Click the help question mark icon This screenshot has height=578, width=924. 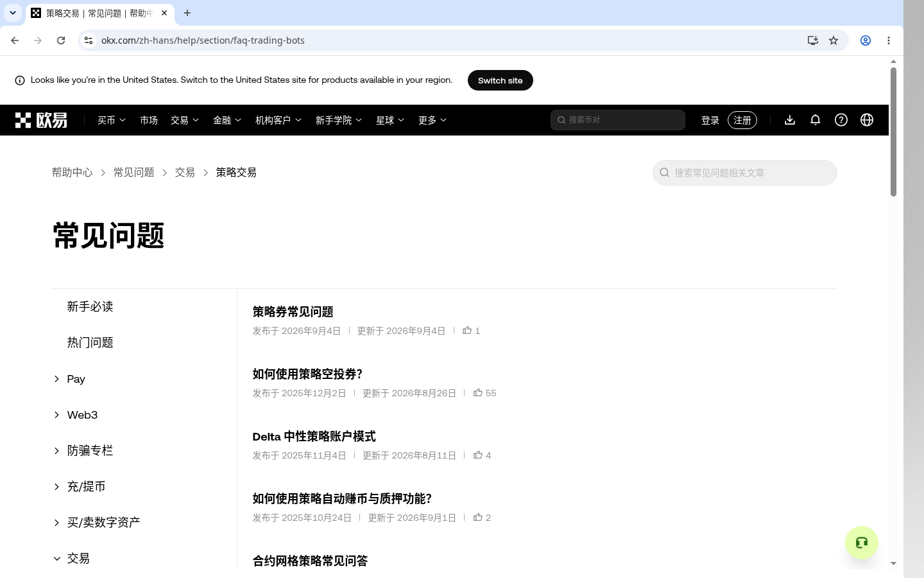click(841, 120)
